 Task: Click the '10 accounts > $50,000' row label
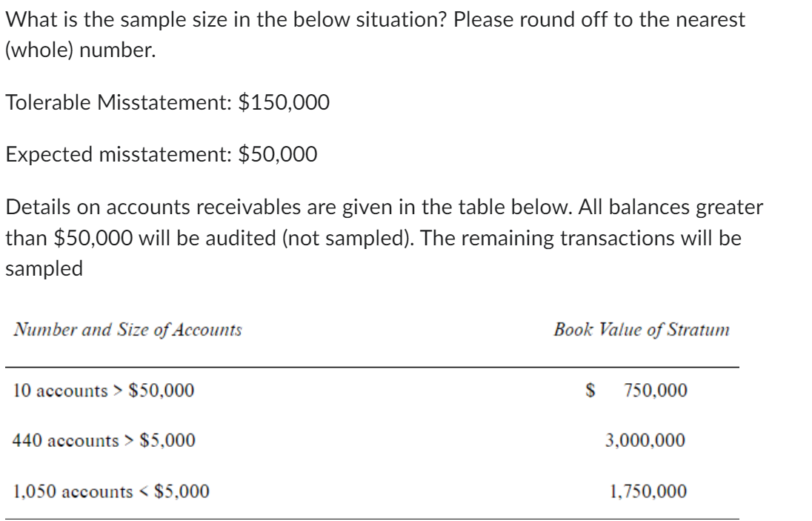[x=104, y=390]
